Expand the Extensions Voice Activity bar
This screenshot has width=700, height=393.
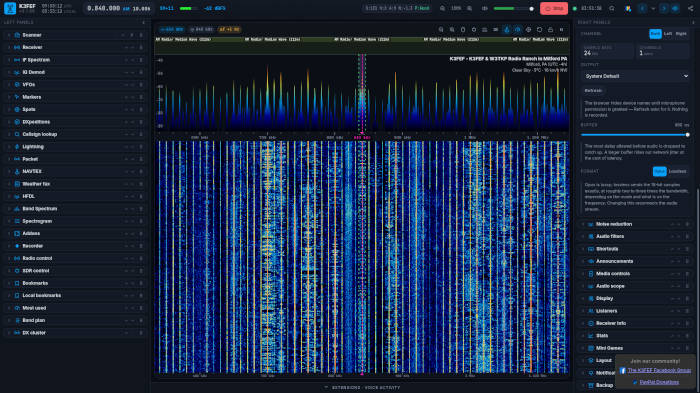pos(362,388)
